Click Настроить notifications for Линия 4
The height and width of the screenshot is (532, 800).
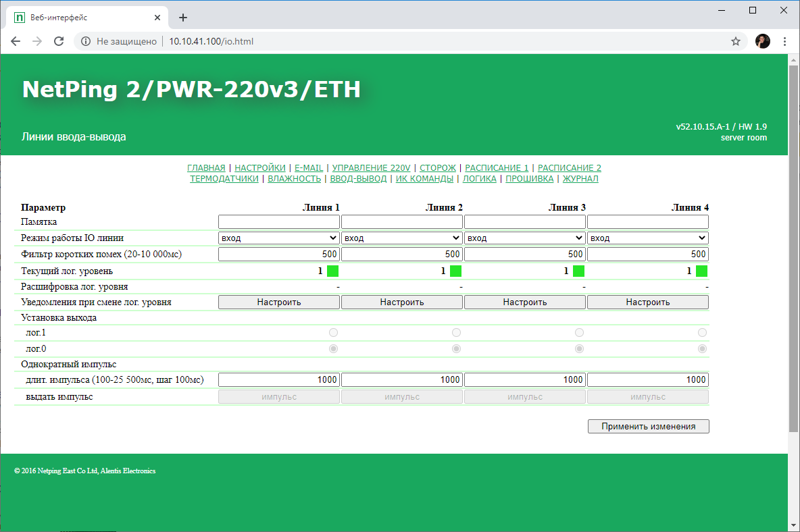coord(648,302)
